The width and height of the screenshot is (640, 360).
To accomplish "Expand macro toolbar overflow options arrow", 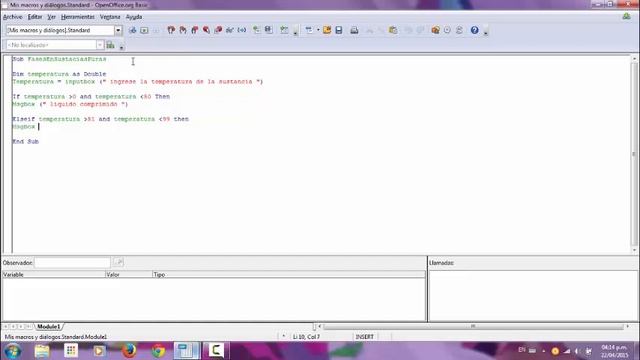I will [x=296, y=32].
